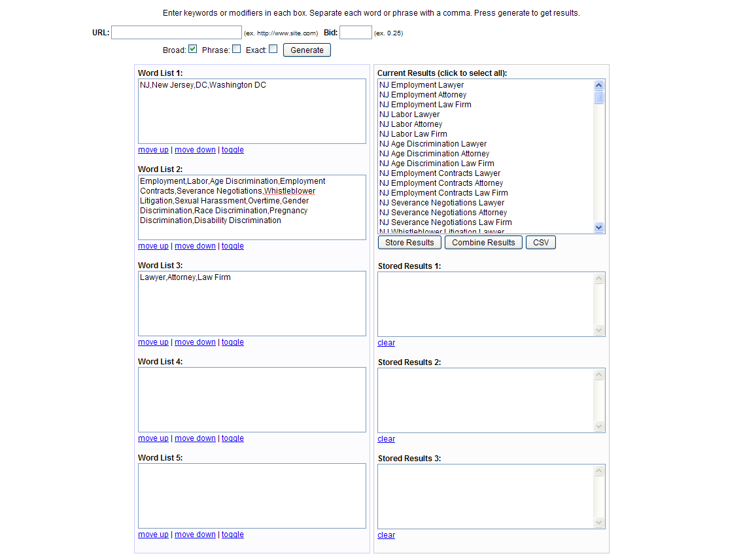This screenshot has height=560, width=743.
Task: Click the Generate button
Action: [x=307, y=50]
